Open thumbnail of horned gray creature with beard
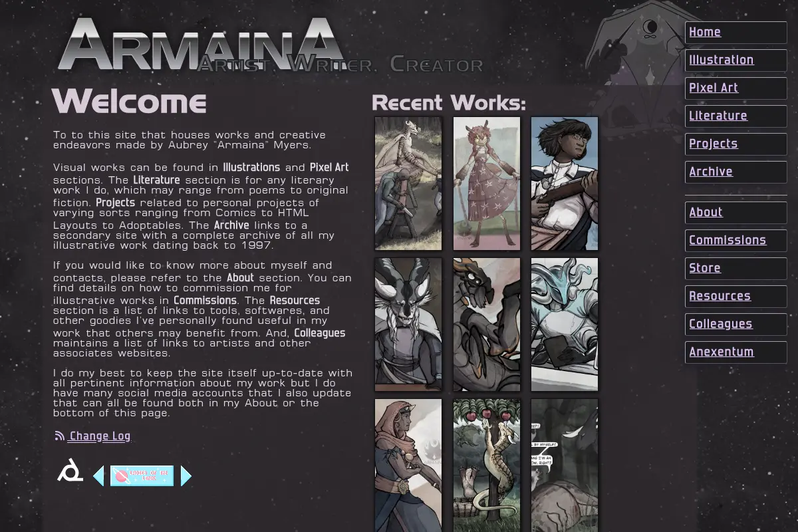The height and width of the screenshot is (532, 798). [x=408, y=325]
